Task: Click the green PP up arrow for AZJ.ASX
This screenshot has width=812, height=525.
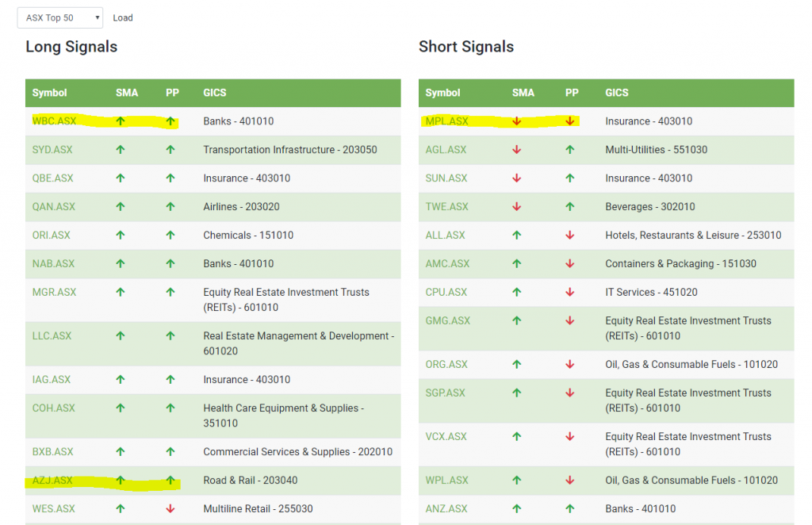Action: [x=170, y=480]
